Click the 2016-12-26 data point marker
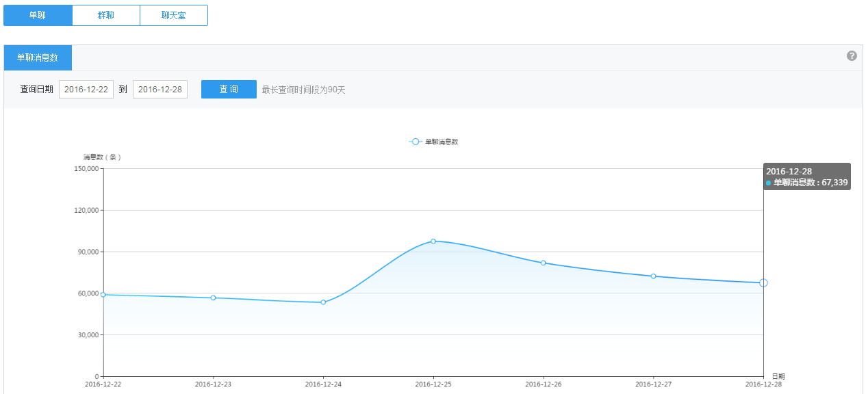 click(x=544, y=263)
